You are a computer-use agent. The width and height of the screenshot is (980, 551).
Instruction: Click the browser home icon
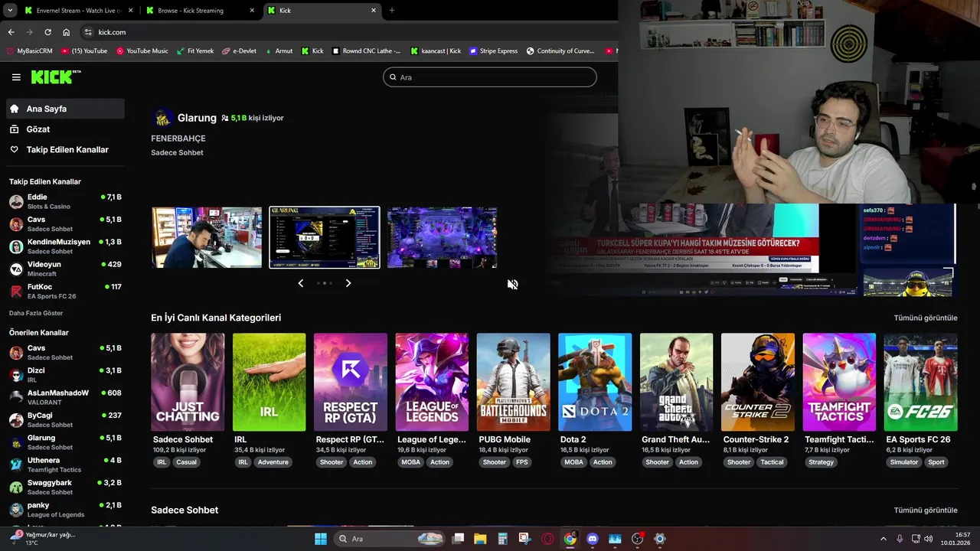(x=67, y=32)
